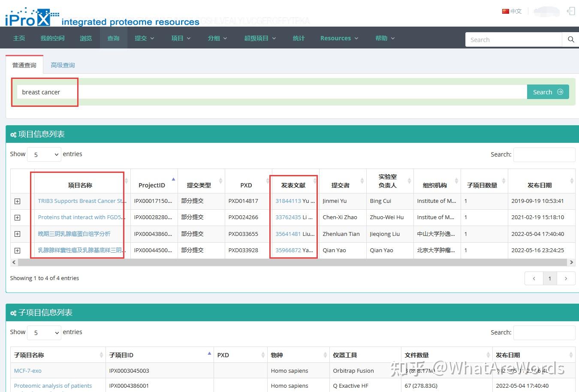The image size is (579, 392).
Task: Sort by the 发布日期 column in project table
Action: [x=540, y=185]
